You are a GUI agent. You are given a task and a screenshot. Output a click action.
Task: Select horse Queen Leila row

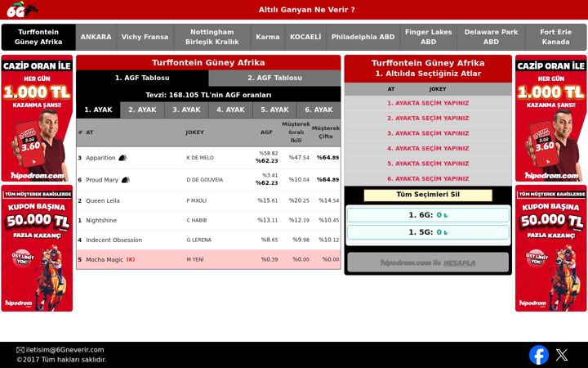pyautogui.click(x=208, y=200)
